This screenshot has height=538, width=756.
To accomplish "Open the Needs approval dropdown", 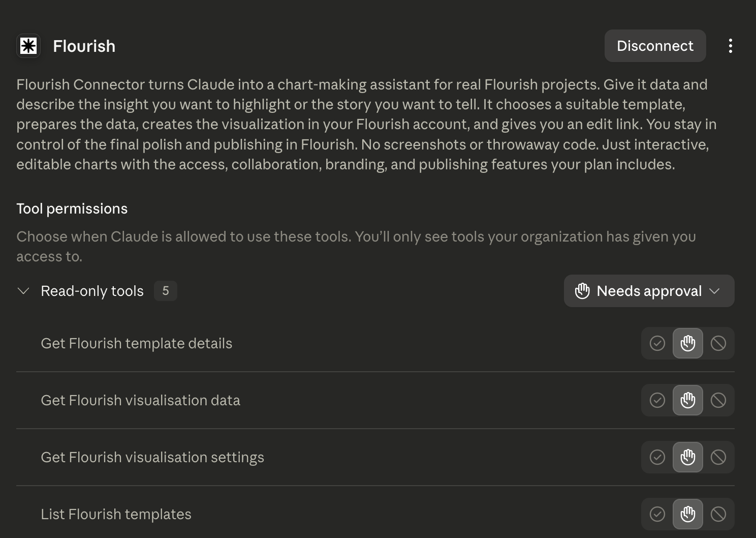I will pyautogui.click(x=649, y=291).
